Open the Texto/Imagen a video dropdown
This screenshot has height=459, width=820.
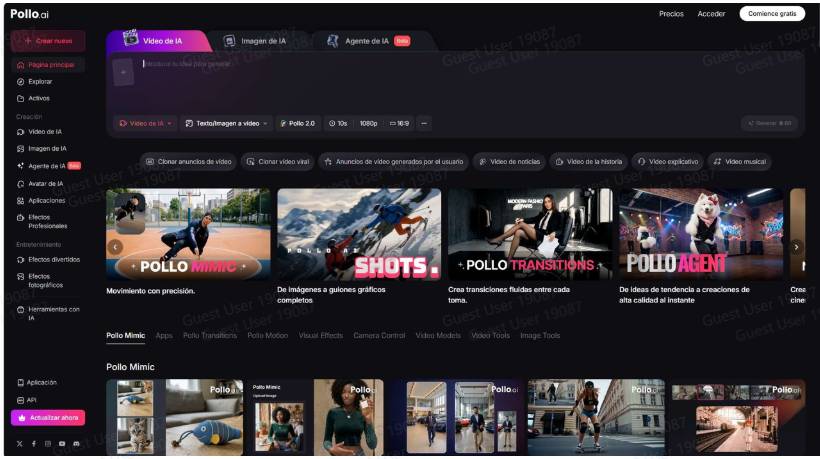point(228,123)
